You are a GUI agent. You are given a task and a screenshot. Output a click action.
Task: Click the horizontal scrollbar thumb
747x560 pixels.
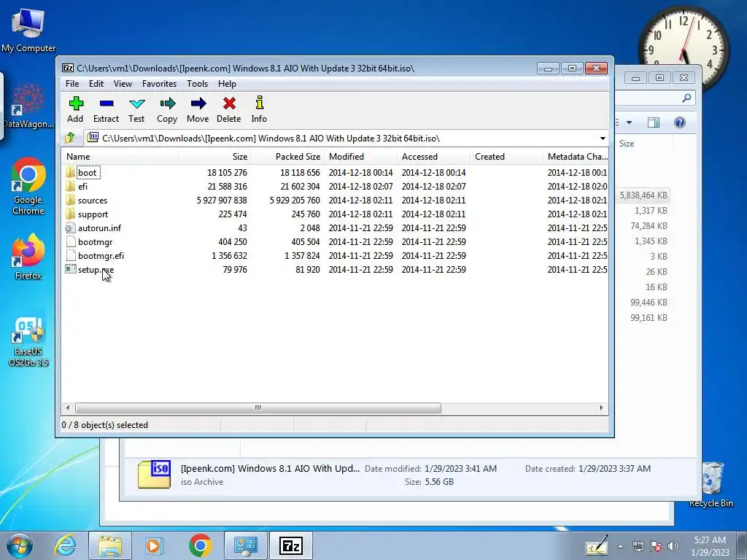pos(258,408)
